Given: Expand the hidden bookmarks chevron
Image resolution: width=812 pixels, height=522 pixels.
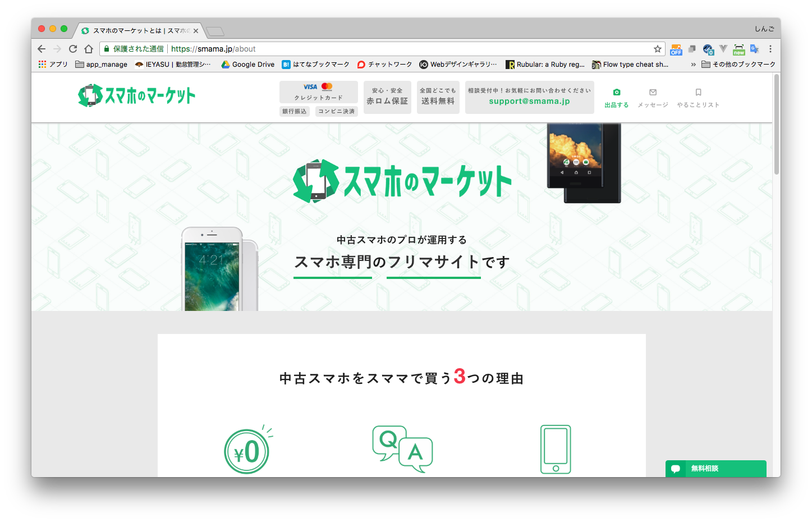Looking at the screenshot, I should click(693, 64).
